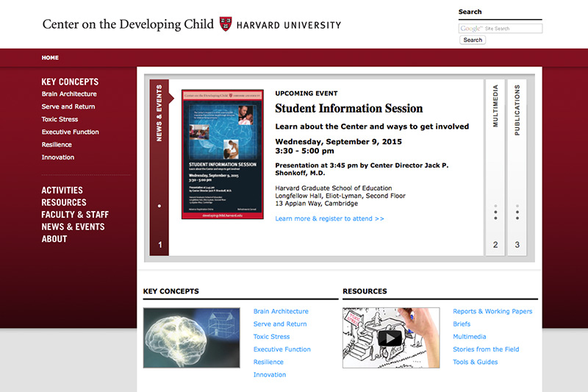Open the sidebar RESOURCES menu
The height and width of the screenshot is (392, 588).
64,202
